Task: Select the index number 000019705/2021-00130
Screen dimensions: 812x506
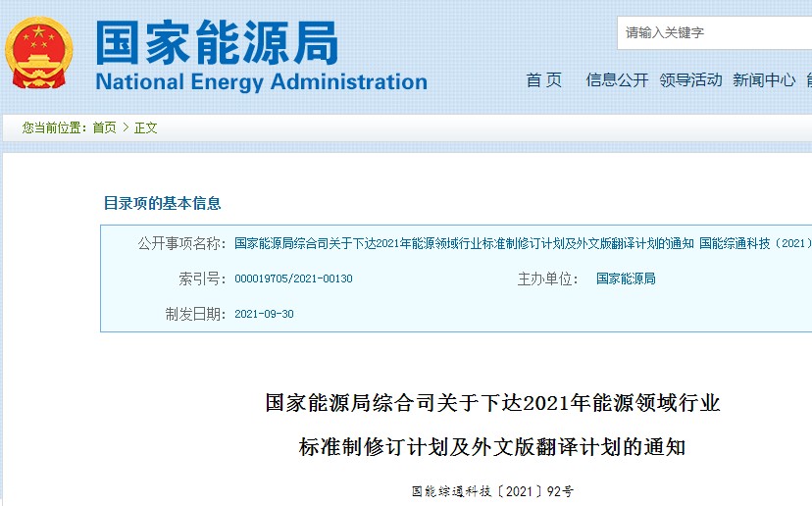Action: tap(293, 278)
